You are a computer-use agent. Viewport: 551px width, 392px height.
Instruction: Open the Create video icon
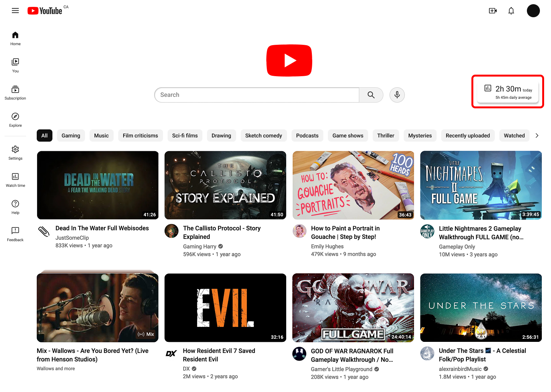493,11
